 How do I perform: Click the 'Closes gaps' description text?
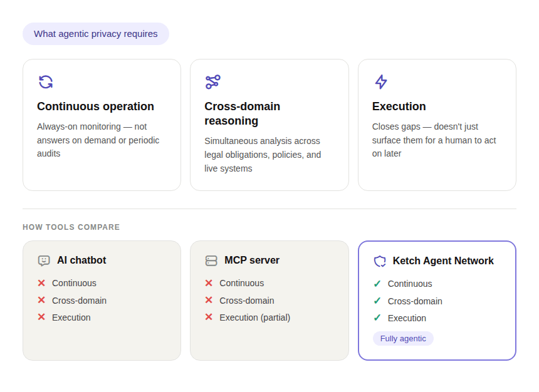(434, 140)
